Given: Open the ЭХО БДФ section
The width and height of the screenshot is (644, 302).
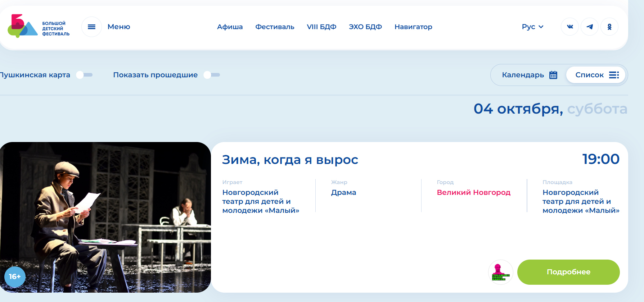Looking at the screenshot, I should click(x=365, y=27).
